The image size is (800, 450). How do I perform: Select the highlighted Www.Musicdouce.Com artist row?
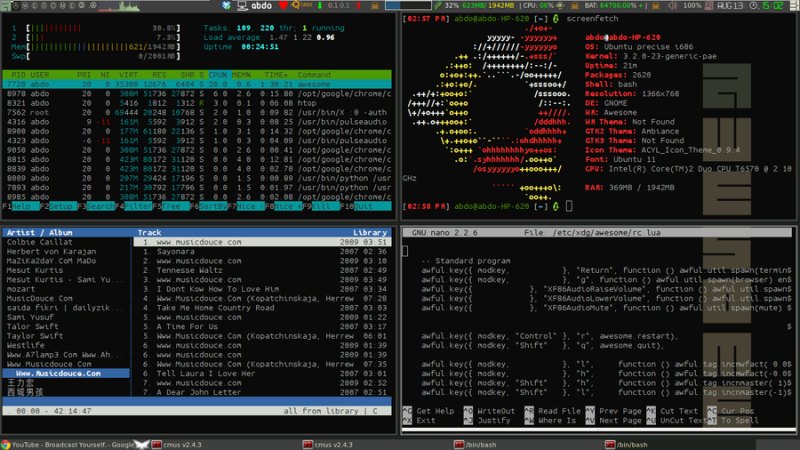pyautogui.click(x=66, y=373)
